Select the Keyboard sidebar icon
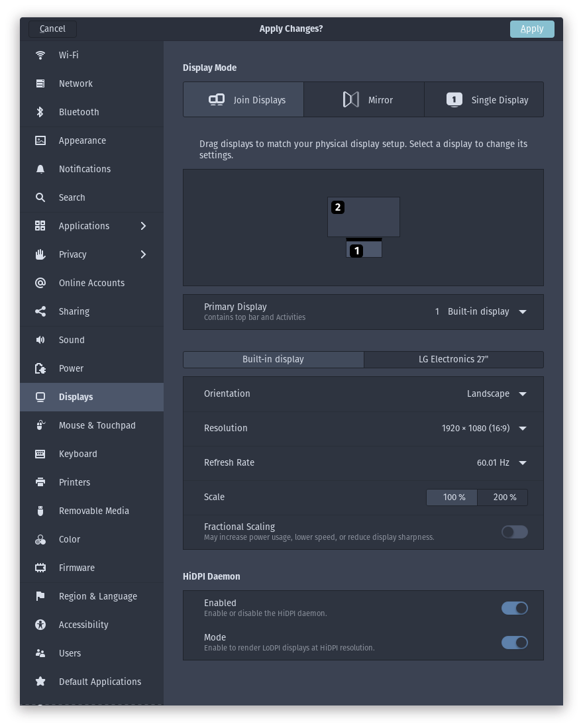Screen dimensions: 583x728 tap(40, 454)
